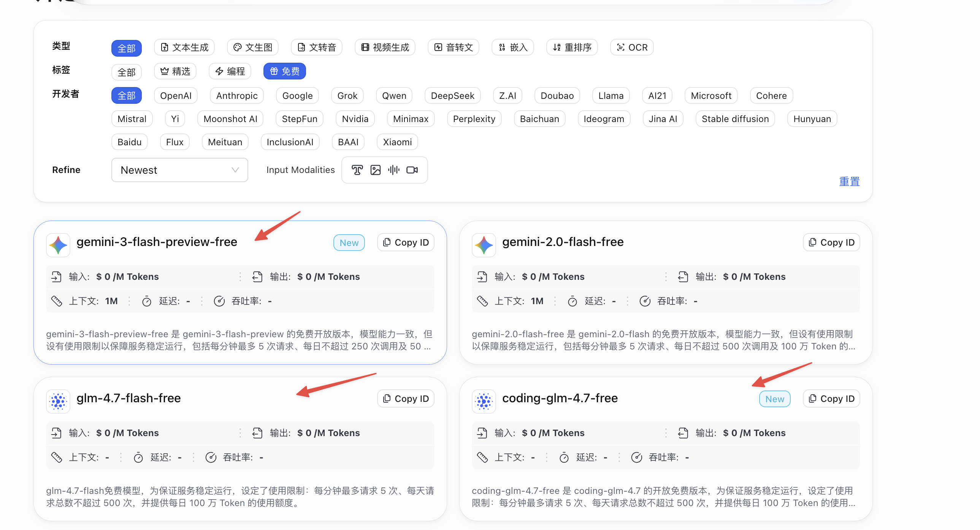Filter developers by Moonshot AI
This screenshot has height=530, width=980.
pyautogui.click(x=230, y=119)
